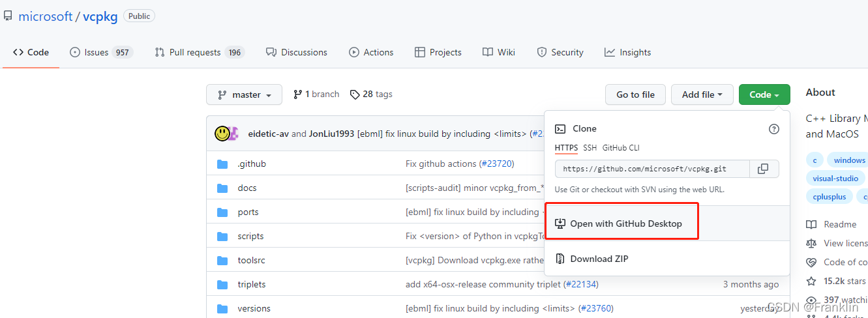The image size is (868, 318).
Task: Expand the Add file dropdown
Action: [x=702, y=94]
